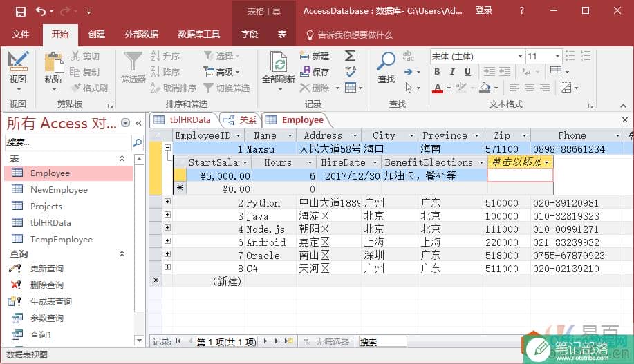The image size is (634, 364).
Task: Toggle filter with 切换筛选
Action: coord(227,88)
